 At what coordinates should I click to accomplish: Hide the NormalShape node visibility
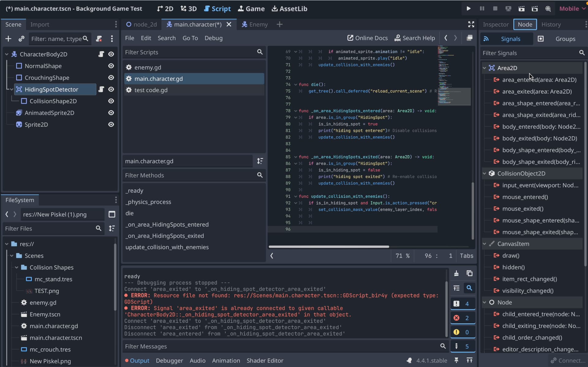click(x=111, y=66)
